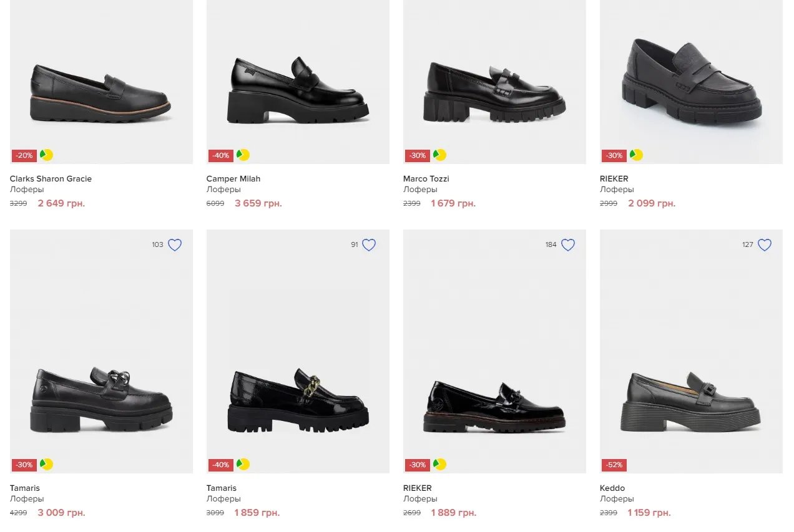Screen dimensions: 794x532
Task: Click pie icon on Tamaris 3 009 грн. loafers
Action: click(x=47, y=464)
